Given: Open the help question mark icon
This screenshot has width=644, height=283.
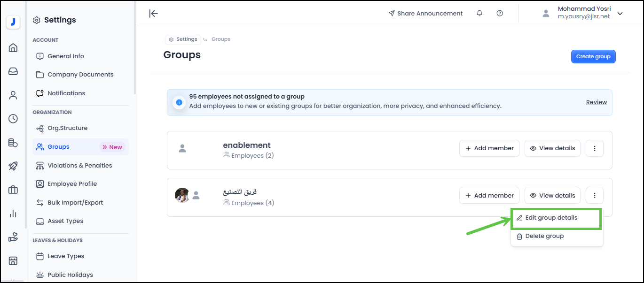Looking at the screenshot, I should tap(500, 14).
